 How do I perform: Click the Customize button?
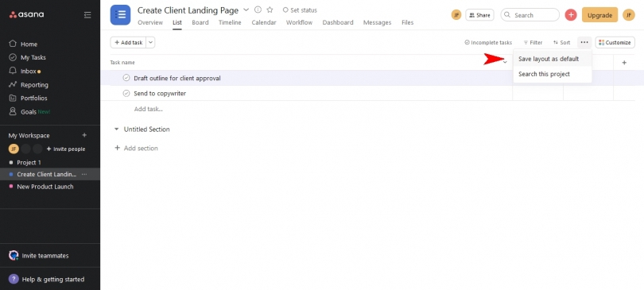tap(615, 42)
